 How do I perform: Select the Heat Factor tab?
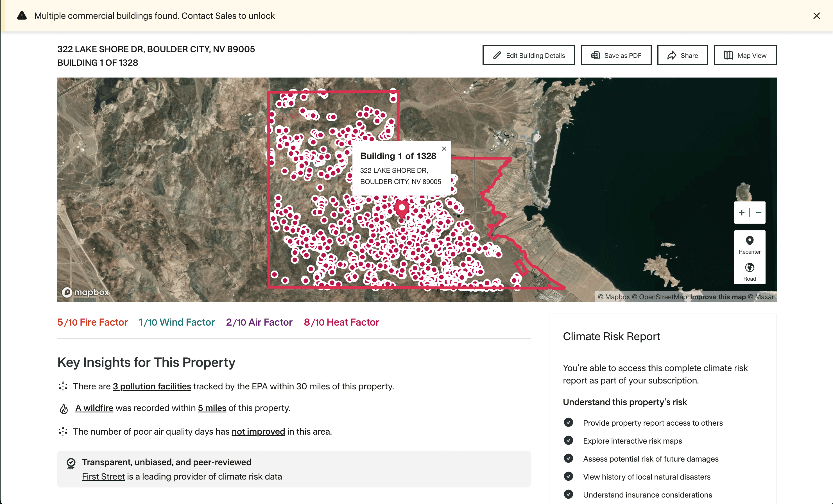pyautogui.click(x=341, y=322)
